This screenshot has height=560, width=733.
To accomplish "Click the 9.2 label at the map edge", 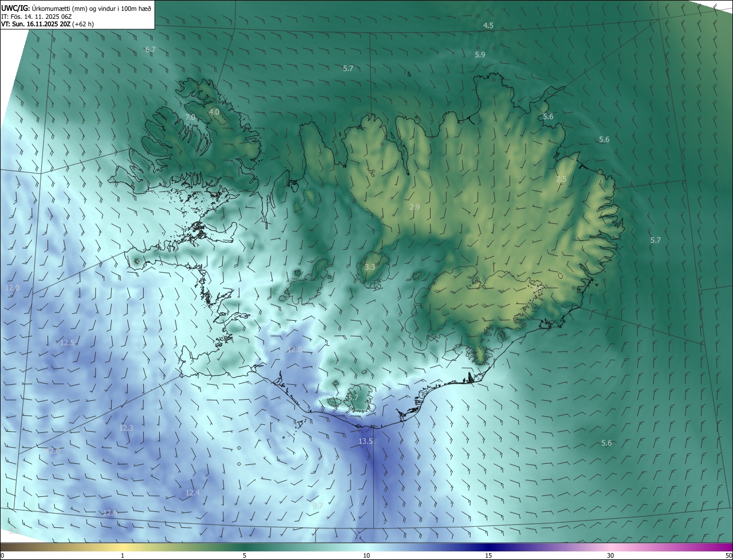I will (14, 532).
